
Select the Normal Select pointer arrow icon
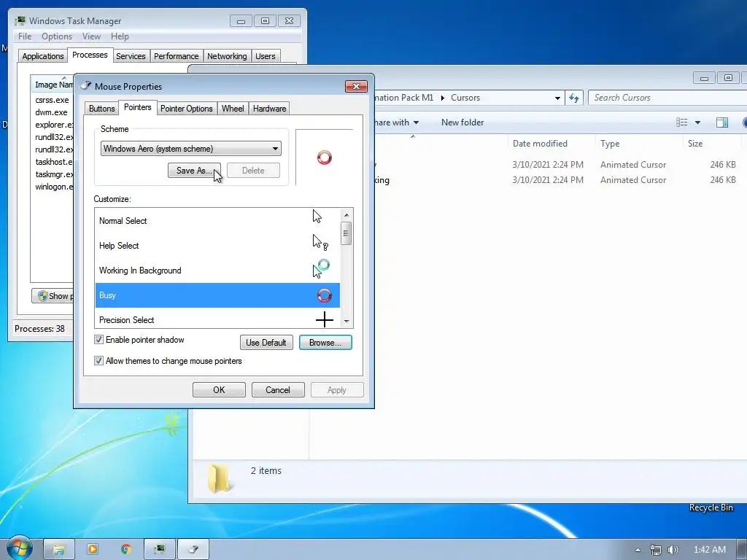click(x=317, y=216)
